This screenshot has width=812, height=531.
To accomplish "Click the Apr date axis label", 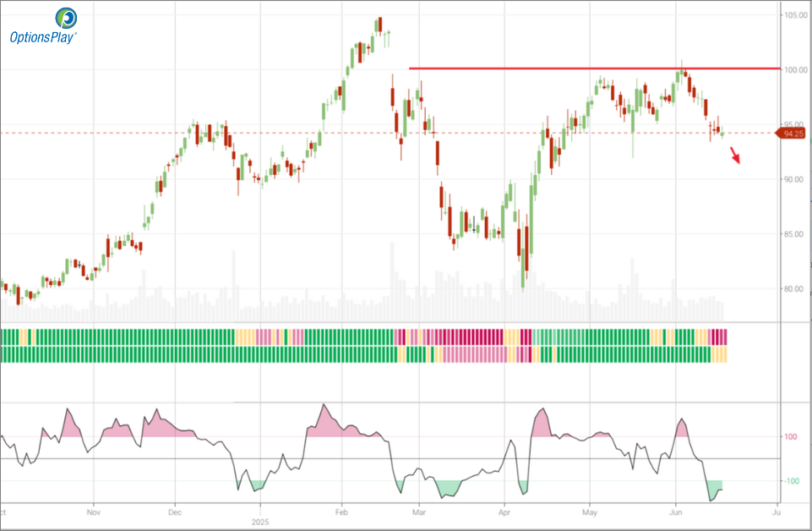I will [x=504, y=512].
